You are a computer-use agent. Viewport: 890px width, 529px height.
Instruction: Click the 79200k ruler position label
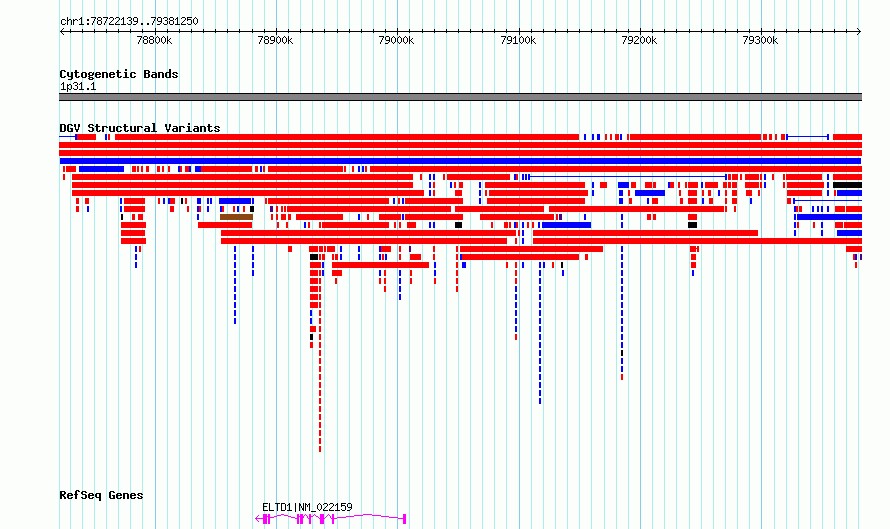click(x=639, y=40)
